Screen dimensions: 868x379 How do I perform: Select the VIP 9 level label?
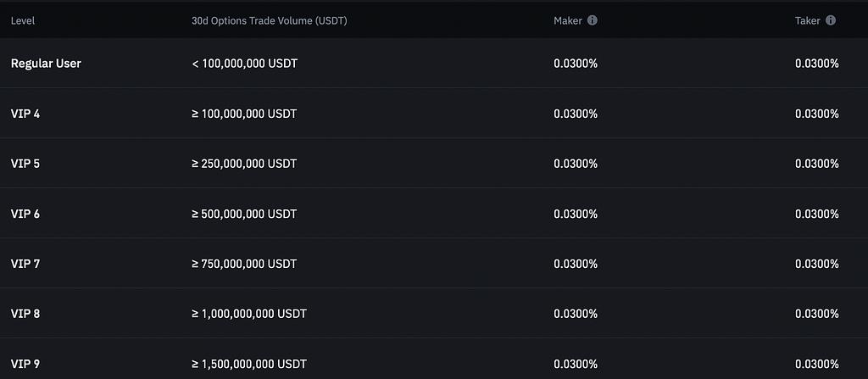click(x=25, y=364)
